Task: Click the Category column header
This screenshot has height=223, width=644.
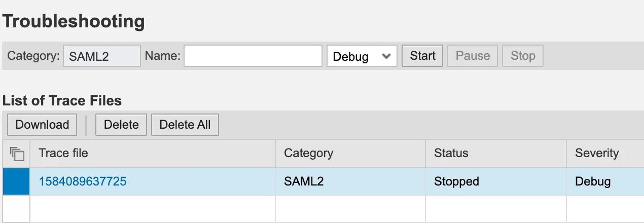Action: [308, 153]
